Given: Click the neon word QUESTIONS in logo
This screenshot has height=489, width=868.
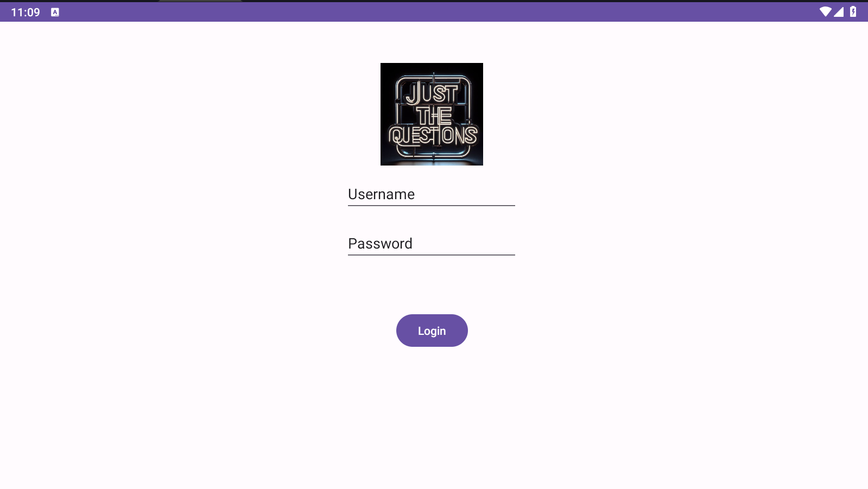Looking at the screenshot, I should coord(433,135).
